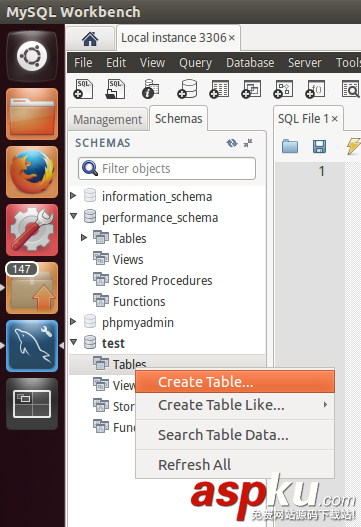
Task: Open the Database menu
Action: coord(250,63)
